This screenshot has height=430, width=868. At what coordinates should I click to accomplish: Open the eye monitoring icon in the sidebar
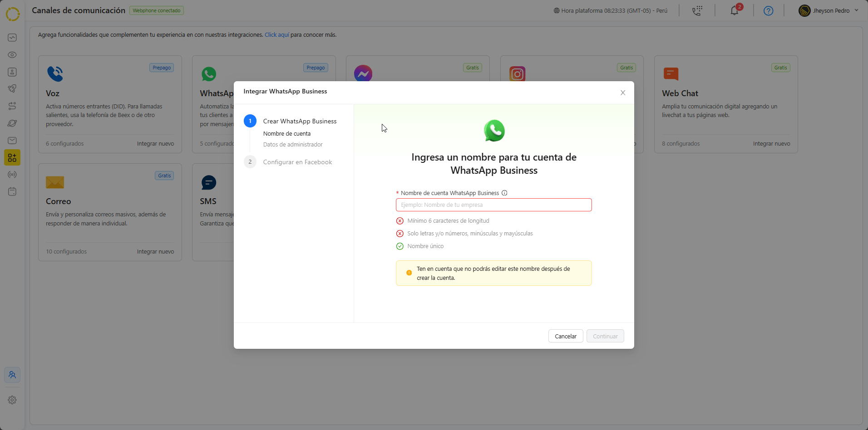coord(12,55)
